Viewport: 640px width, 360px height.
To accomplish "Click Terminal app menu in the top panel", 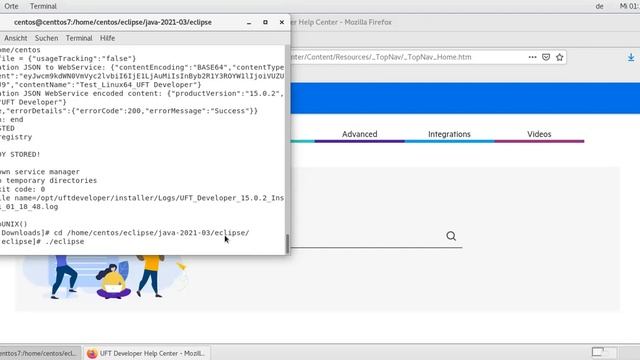I will point(43,6).
